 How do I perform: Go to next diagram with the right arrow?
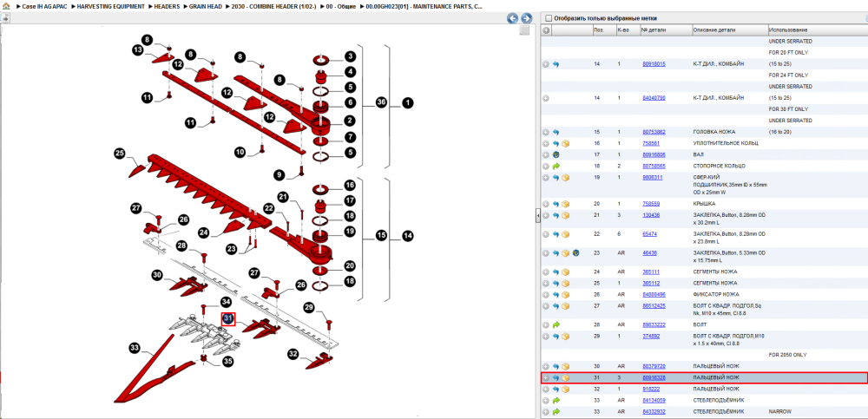pyautogui.click(x=527, y=18)
